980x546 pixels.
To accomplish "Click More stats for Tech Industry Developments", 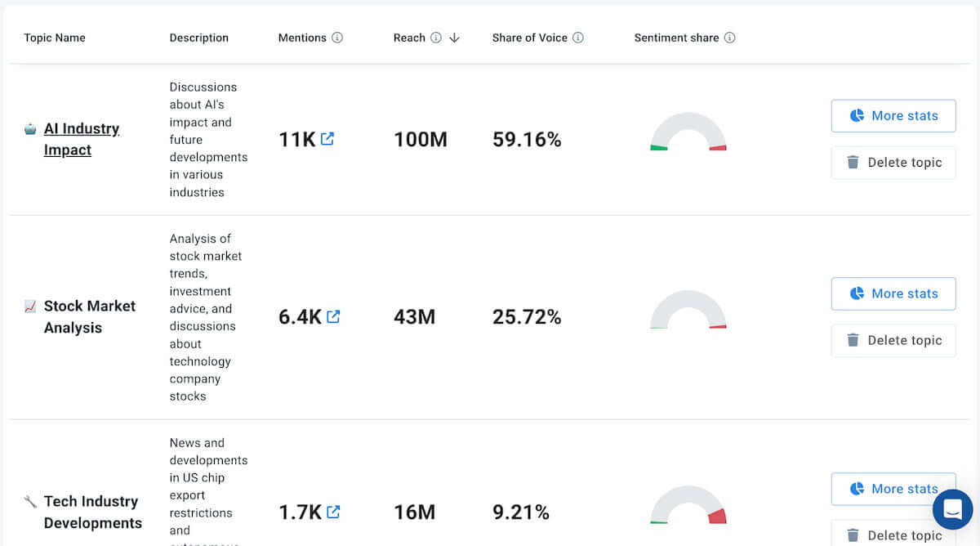I will pyautogui.click(x=893, y=489).
